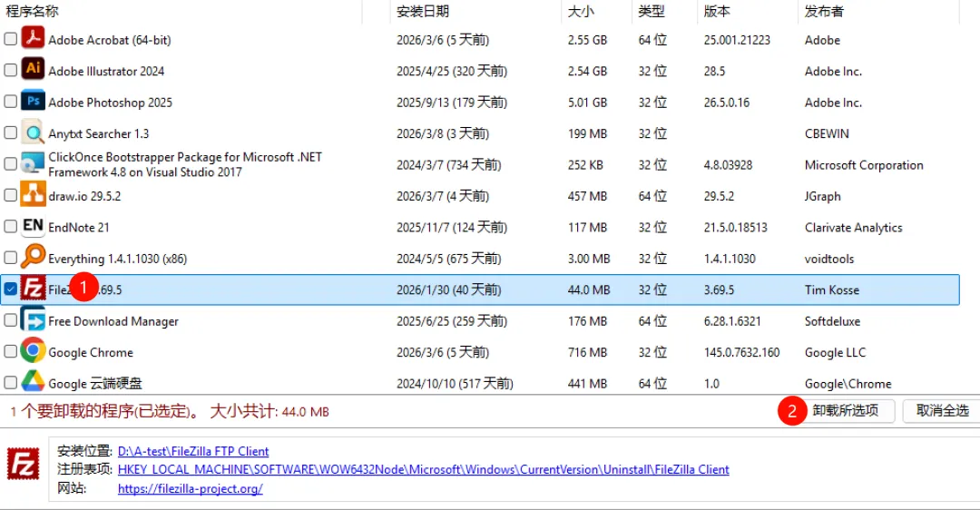Click the Adobe Acrobat program icon
Image resolution: width=980 pixels, height=510 pixels.
(x=33, y=37)
